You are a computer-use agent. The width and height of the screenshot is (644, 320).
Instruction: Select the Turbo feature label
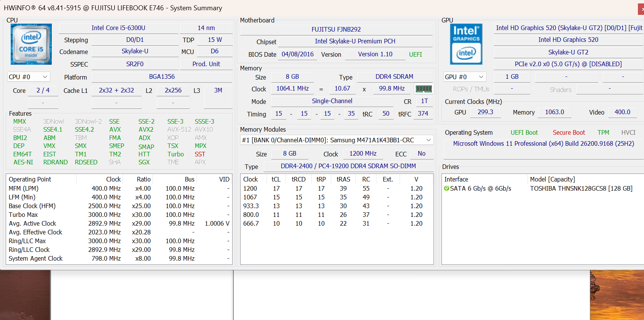pos(175,154)
